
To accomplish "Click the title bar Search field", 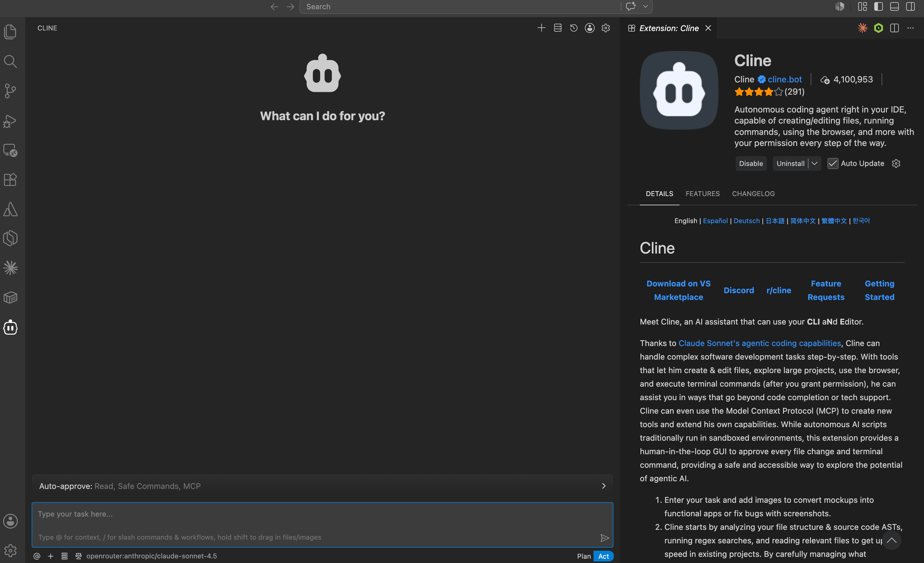I will click(x=460, y=7).
